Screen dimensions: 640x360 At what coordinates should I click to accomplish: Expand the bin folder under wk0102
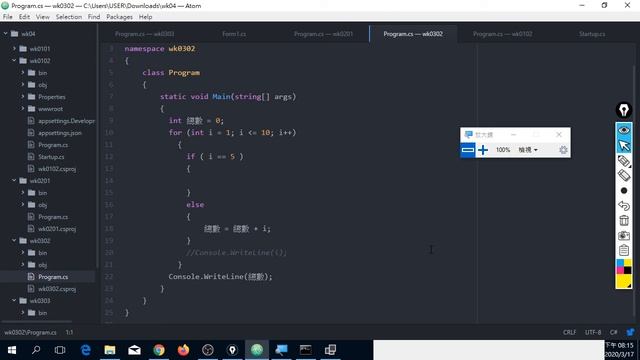[23, 73]
